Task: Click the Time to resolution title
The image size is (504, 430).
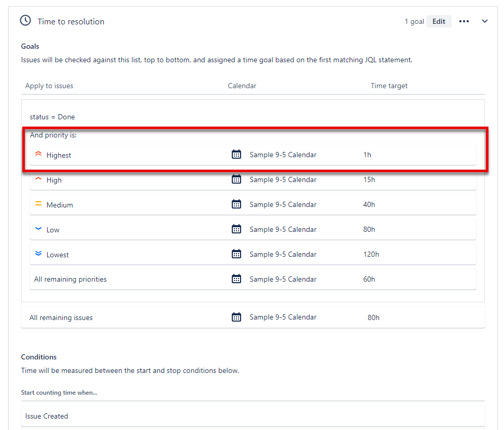Action: pos(71,22)
